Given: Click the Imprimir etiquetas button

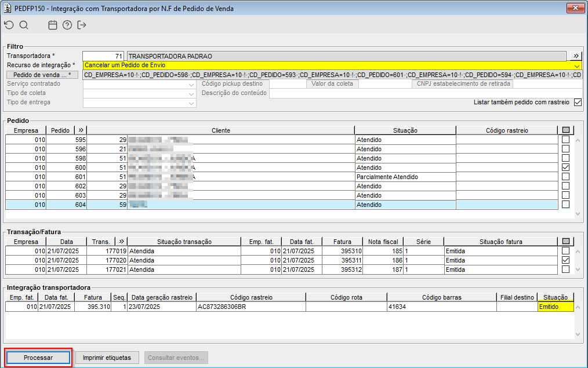Looking at the screenshot, I should click(107, 358).
